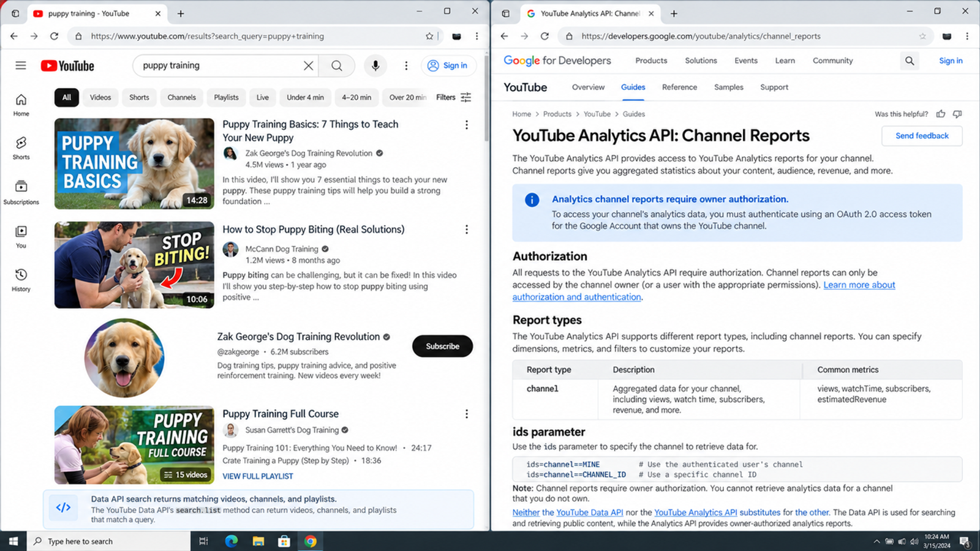This screenshot has height=551, width=980.
Task: Open the Puppy Training Basics video thumbnail
Action: point(134,163)
